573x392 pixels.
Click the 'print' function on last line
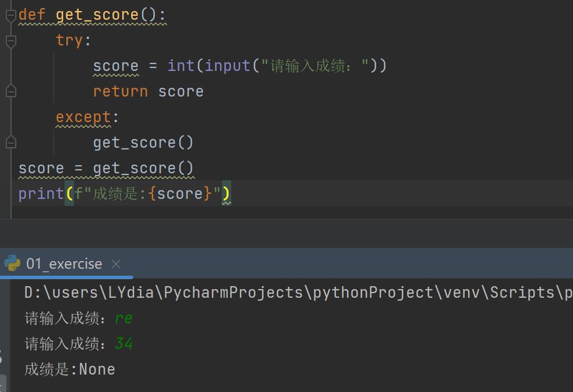(41, 194)
